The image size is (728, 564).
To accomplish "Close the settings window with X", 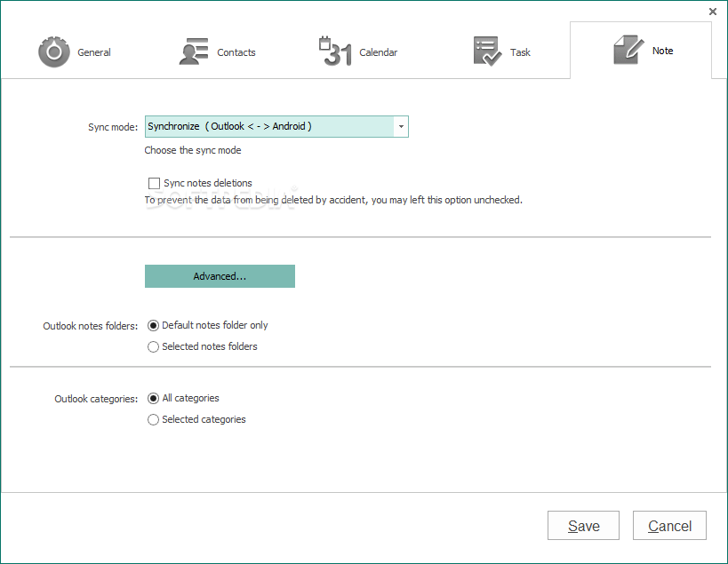I will [713, 12].
